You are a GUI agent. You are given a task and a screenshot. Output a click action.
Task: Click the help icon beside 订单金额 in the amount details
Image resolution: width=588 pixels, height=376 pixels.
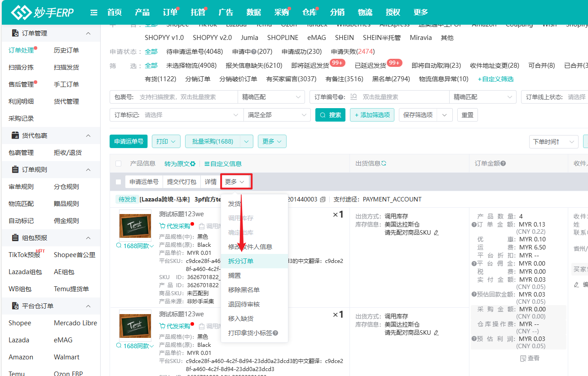pos(474,224)
